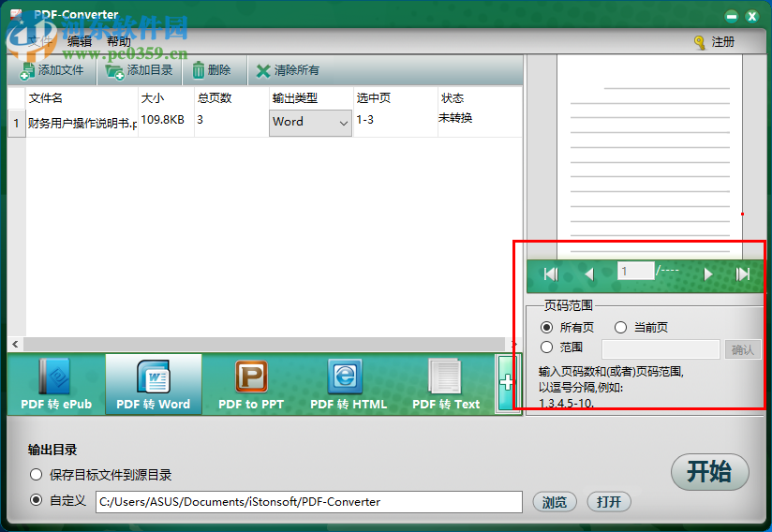Screen dimensions: 772x532
Task: Click row number 1 header
Action: point(17,123)
